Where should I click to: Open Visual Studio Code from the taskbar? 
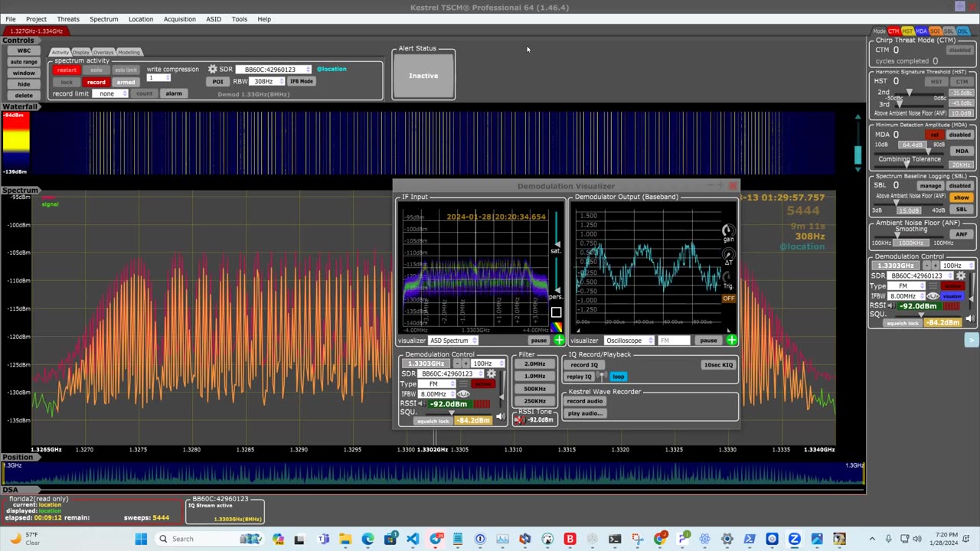[x=413, y=539]
